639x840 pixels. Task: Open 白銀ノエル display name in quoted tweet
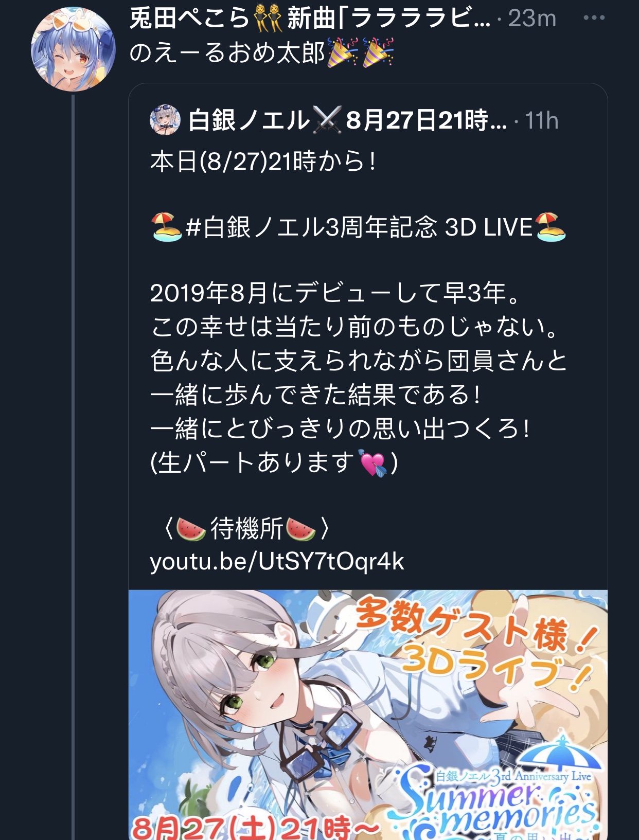(x=249, y=120)
